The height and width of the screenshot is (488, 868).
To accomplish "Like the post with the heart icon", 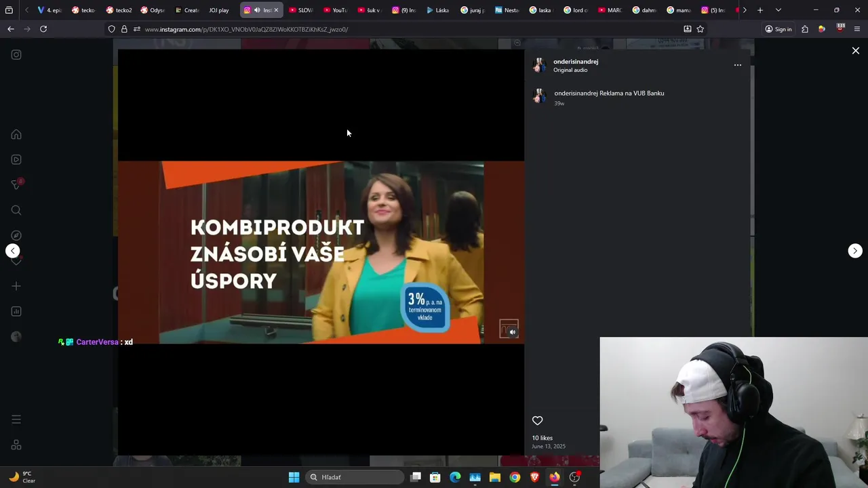I will tap(537, 420).
